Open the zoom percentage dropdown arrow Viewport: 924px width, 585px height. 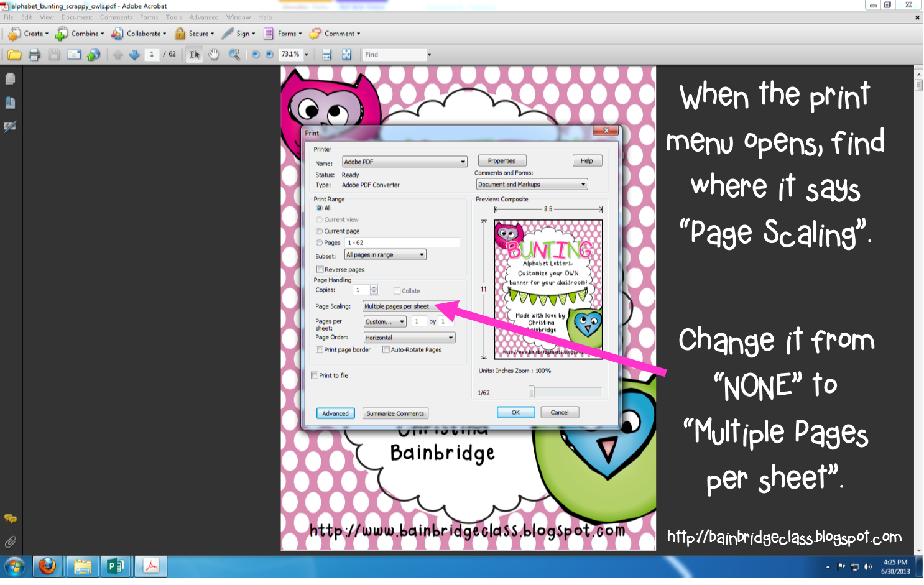coord(306,55)
